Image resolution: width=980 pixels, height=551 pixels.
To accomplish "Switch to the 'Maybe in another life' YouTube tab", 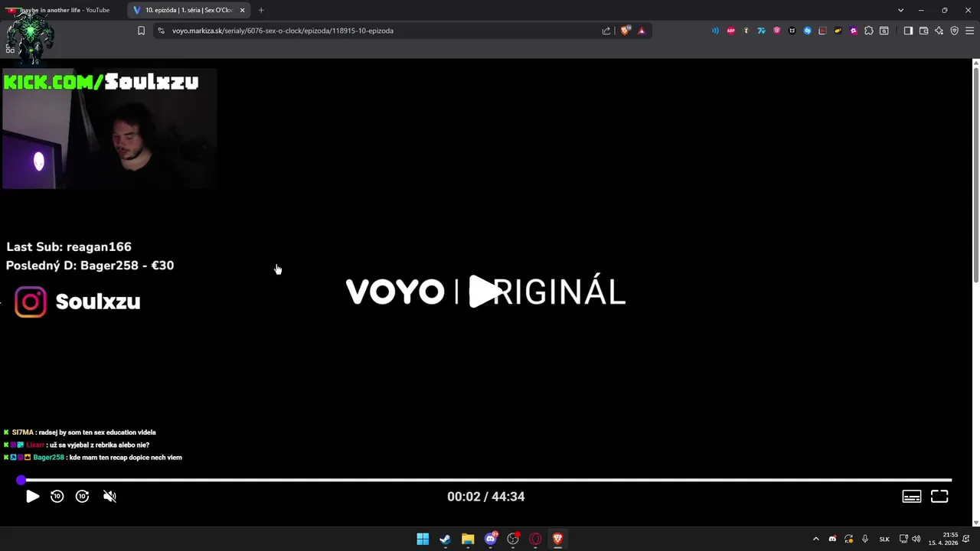I will point(64,10).
